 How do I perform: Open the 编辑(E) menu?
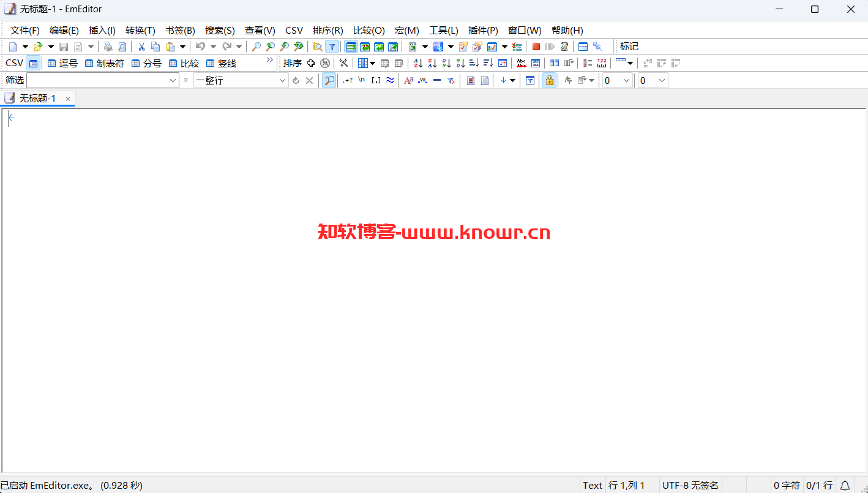point(64,31)
